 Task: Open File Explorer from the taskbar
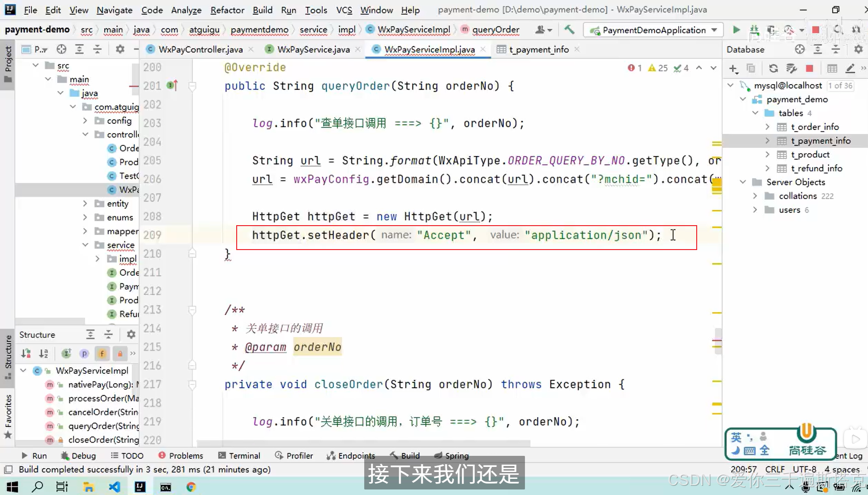pyautogui.click(x=88, y=487)
